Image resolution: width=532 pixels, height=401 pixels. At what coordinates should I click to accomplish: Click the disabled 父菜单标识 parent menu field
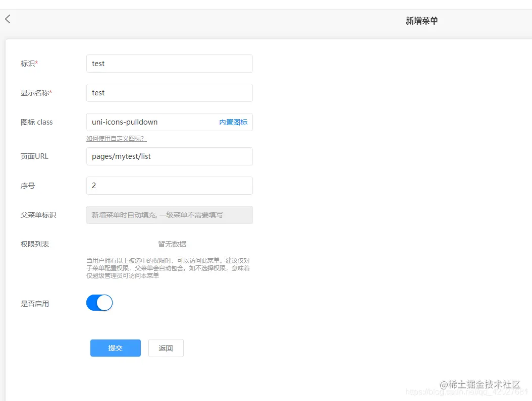point(169,214)
